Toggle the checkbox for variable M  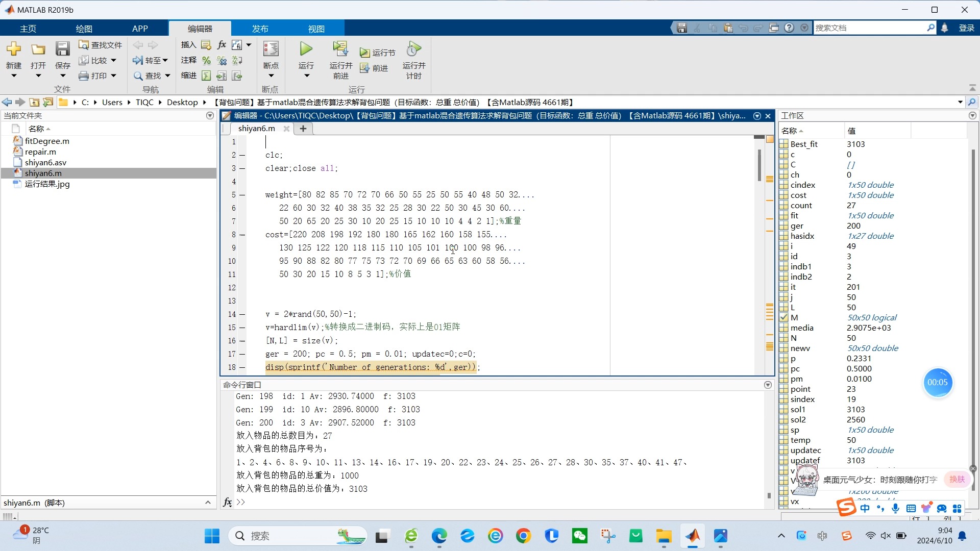point(784,318)
